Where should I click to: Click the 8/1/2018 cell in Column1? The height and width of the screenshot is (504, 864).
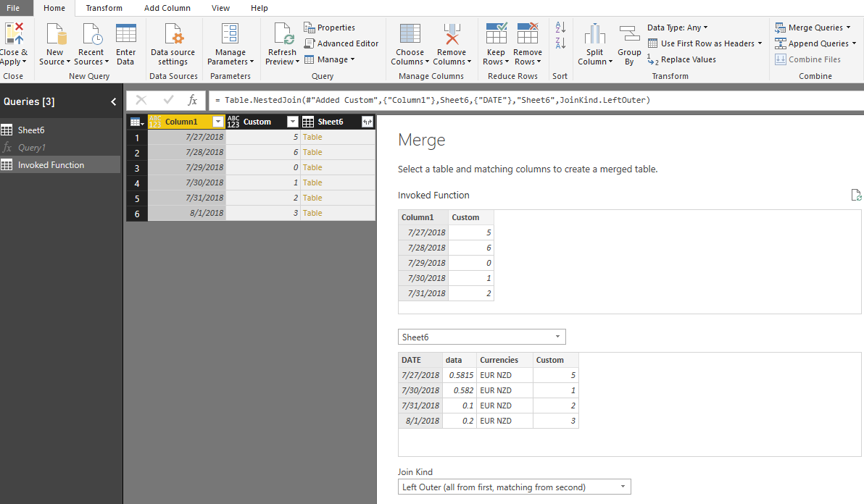click(x=187, y=213)
